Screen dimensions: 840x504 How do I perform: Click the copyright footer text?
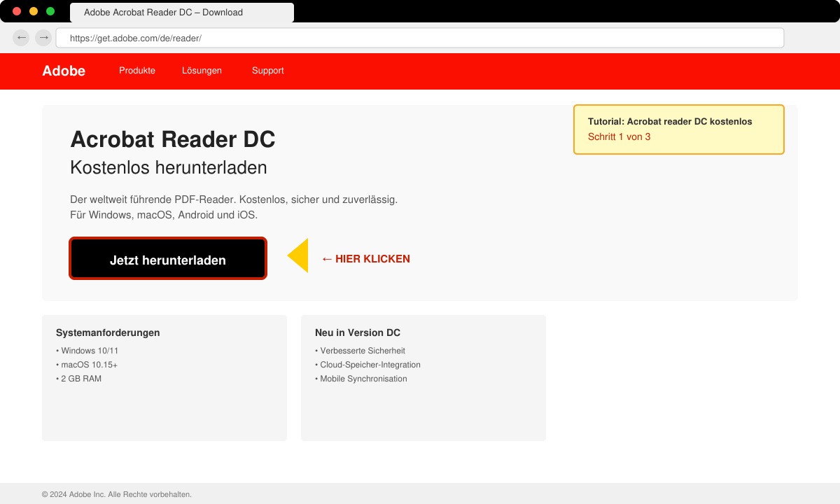tap(117, 494)
